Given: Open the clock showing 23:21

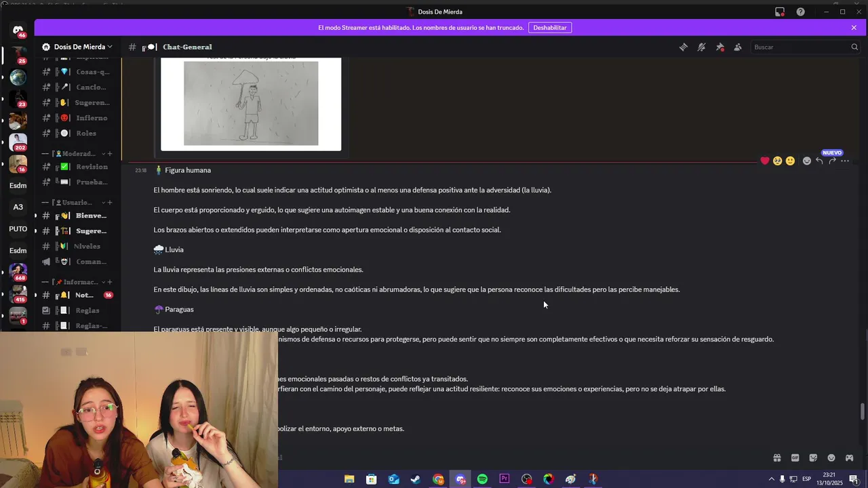Looking at the screenshot, I should pyautogui.click(x=829, y=479).
